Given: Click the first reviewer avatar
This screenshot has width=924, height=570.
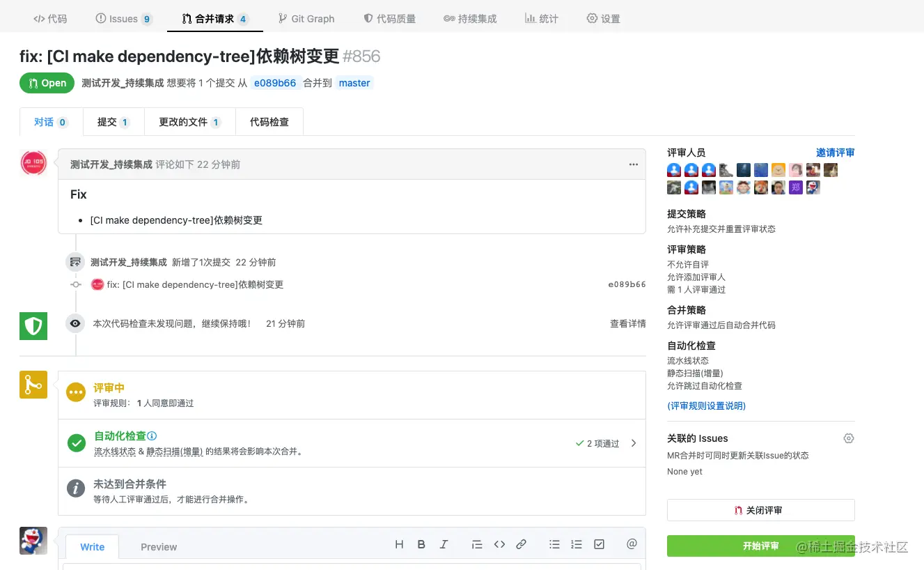Looking at the screenshot, I should click(674, 170).
